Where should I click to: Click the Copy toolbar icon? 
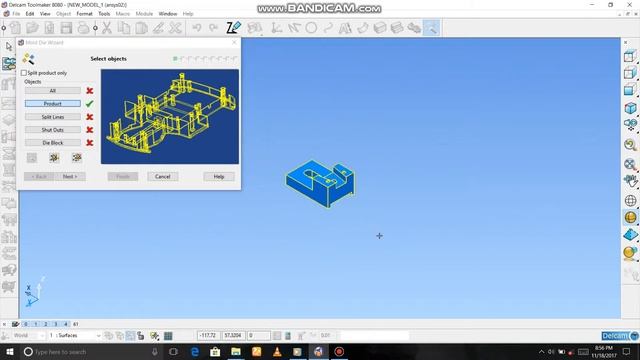(x=124, y=28)
